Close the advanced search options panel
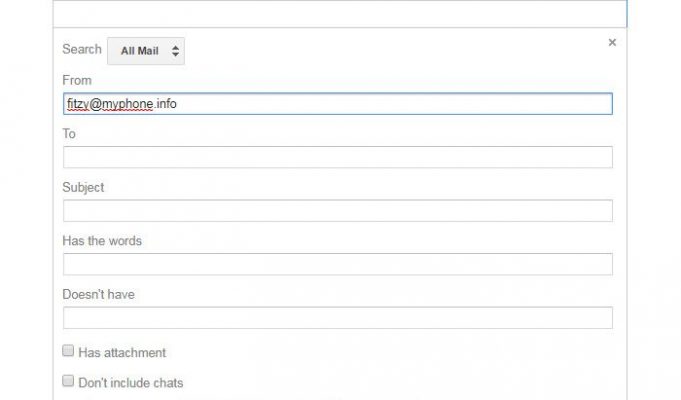Image resolution: width=681 pixels, height=400 pixels. tap(612, 43)
